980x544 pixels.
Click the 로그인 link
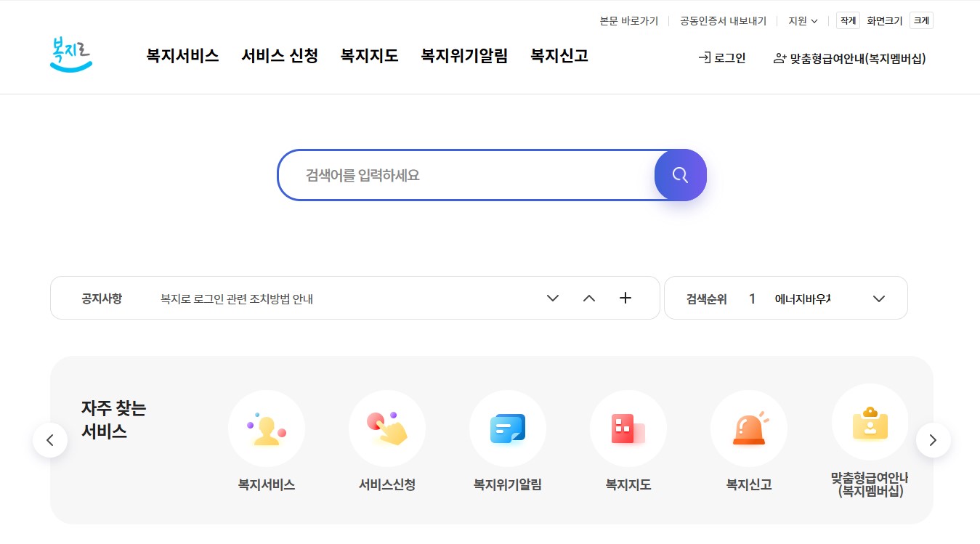722,58
